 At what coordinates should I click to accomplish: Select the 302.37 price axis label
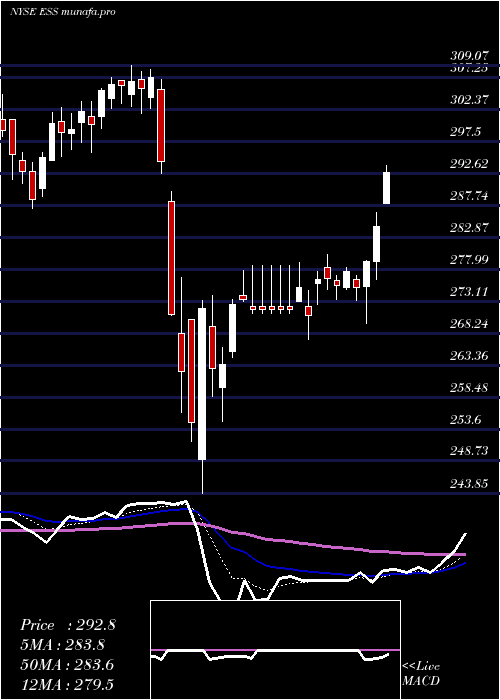tap(469, 100)
